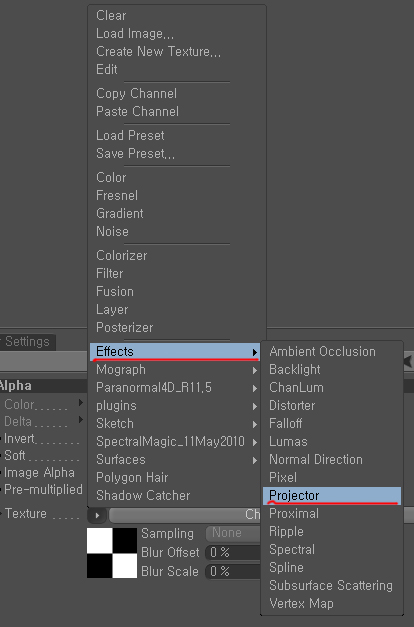This screenshot has width=414, height=627.
Task: Click the Blur Offset value field
Action: (x=233, y=553)
